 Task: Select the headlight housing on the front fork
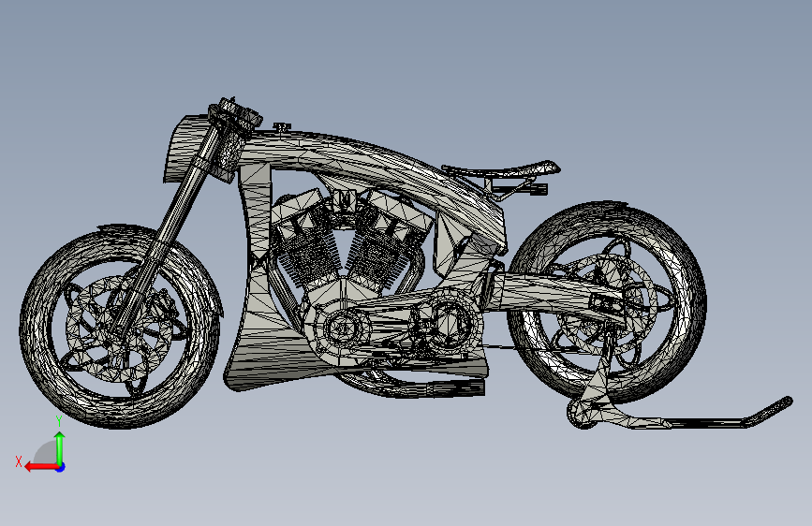click(x=185, y=149)
